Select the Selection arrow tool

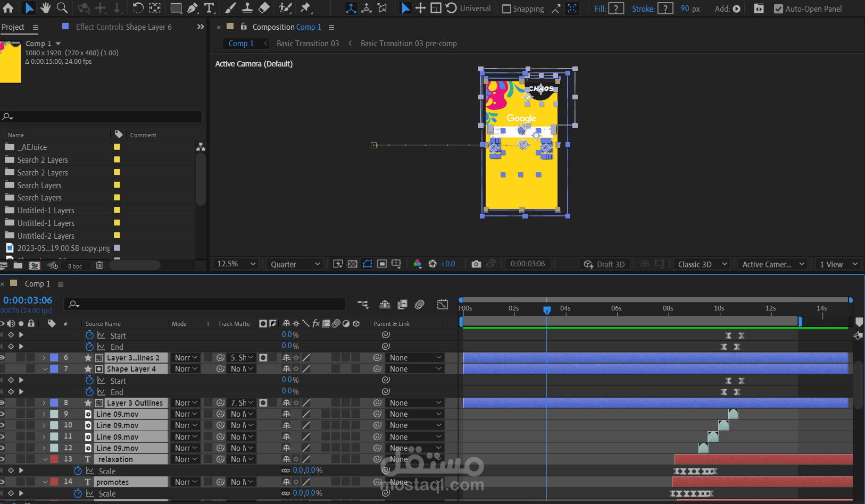pos(29,8)
